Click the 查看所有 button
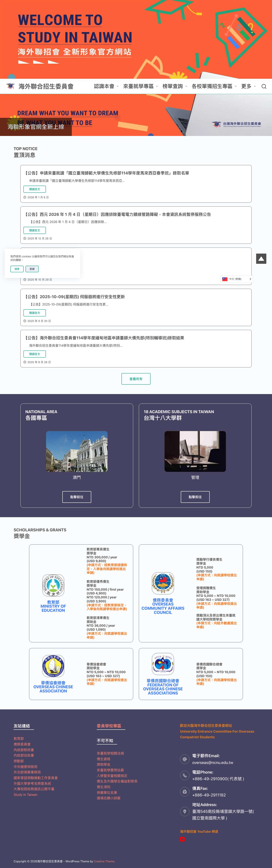The image size is (272, 868). tap(136, 379)
